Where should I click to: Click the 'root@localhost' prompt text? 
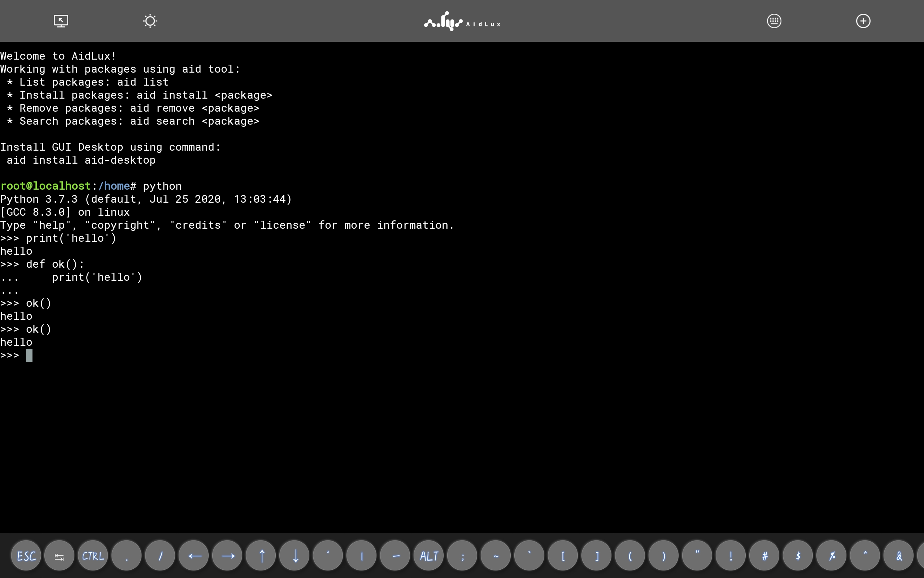[45, 186]
